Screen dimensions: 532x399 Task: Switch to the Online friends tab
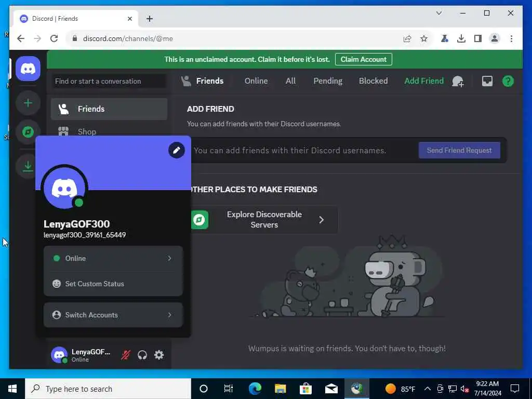(256, 81)
